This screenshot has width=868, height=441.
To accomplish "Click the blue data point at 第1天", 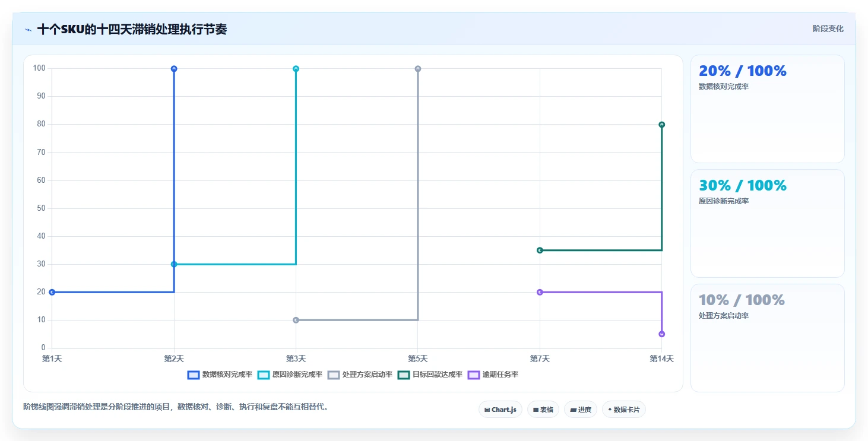I will pos(52,292).
